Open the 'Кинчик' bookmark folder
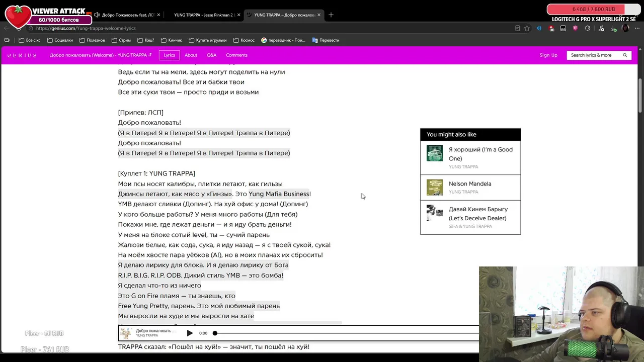 tap(171, 40)
